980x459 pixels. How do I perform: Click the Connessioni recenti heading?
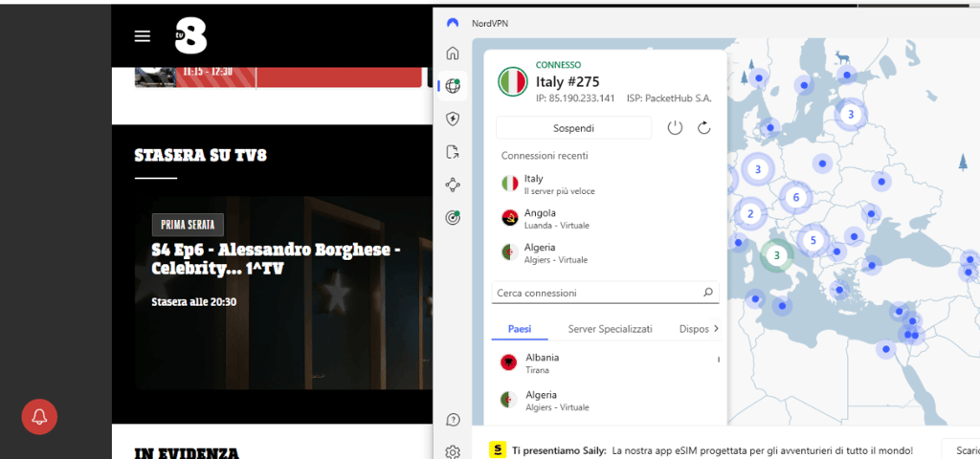(x=545, y=156)
